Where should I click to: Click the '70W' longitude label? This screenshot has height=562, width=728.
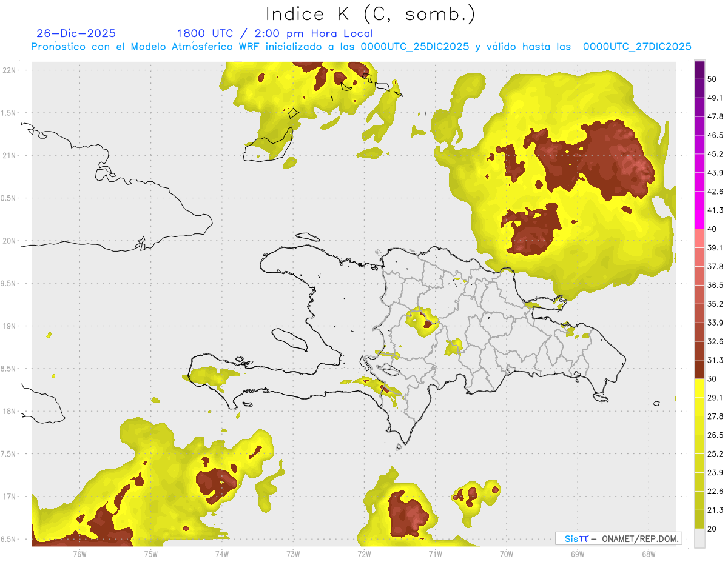(x=506, y=554)
